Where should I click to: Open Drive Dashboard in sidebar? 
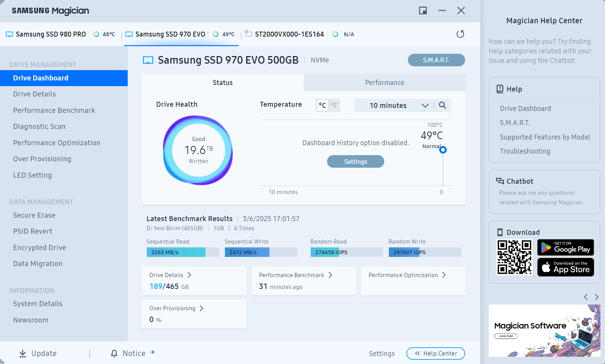pyautogui.click(x=64, y=78)
